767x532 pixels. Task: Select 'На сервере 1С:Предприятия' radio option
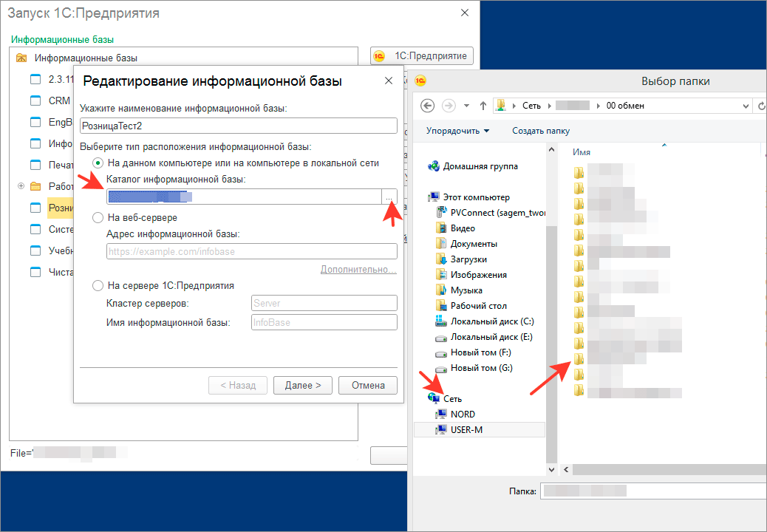point(98,285)
